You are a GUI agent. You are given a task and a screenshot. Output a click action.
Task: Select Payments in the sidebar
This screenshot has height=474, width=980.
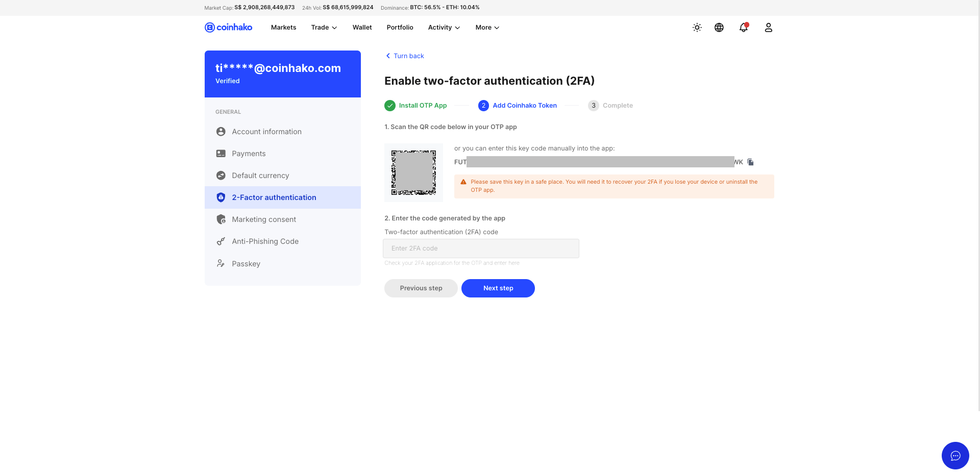[283, 154]
